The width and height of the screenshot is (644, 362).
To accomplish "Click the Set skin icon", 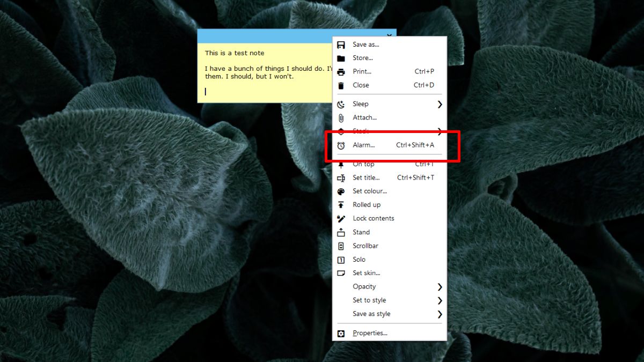I will click(x=341, y=274).
